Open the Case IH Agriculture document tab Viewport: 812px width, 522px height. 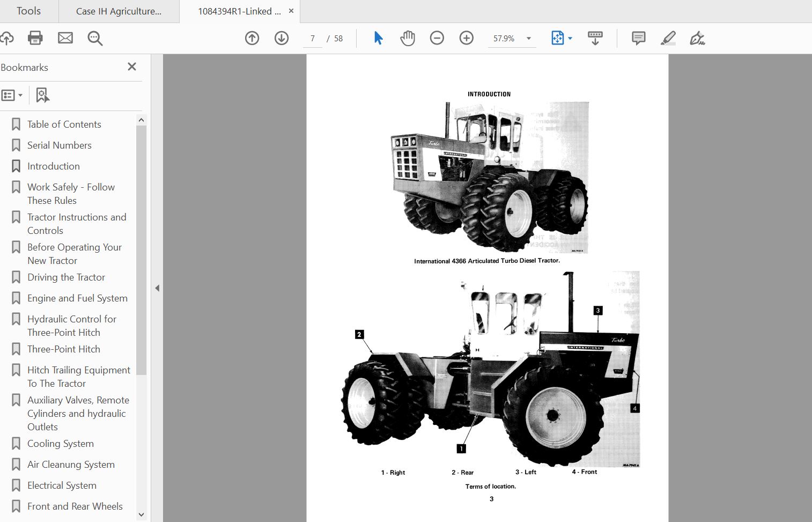(119, 11)
